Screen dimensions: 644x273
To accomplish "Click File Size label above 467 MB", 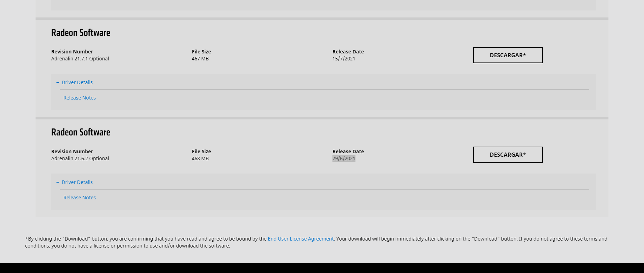I will click(201, 52).
